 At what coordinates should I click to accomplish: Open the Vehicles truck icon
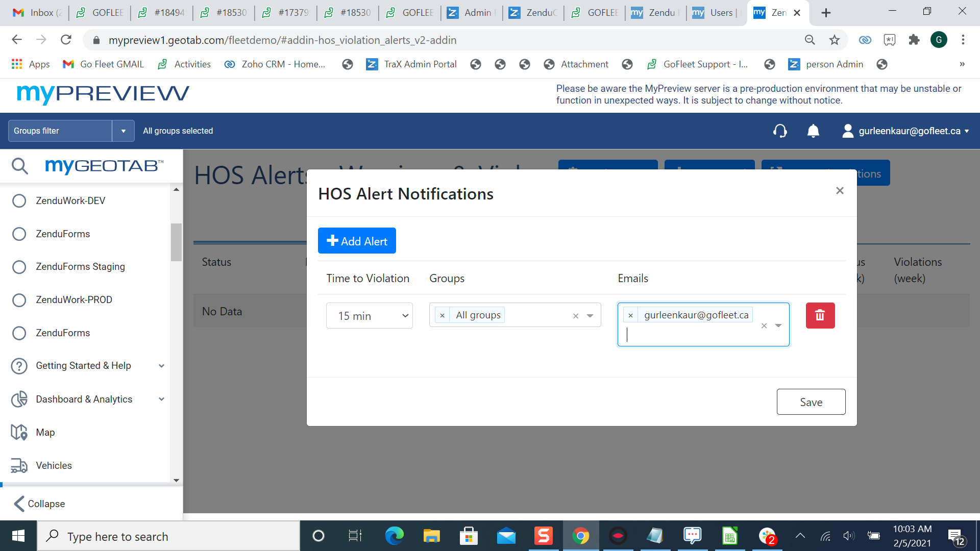coord(19,465)
